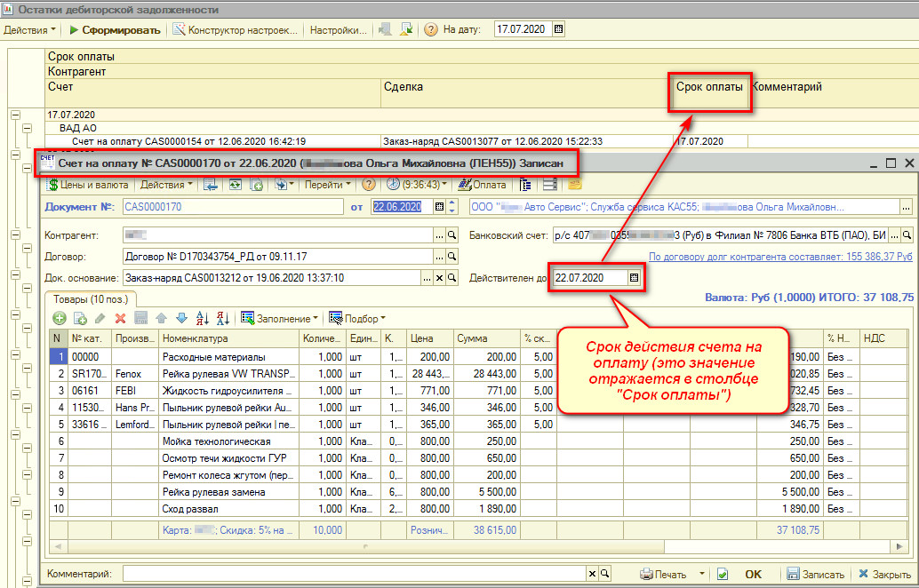Click into the Документ № field

pos(233,207)
